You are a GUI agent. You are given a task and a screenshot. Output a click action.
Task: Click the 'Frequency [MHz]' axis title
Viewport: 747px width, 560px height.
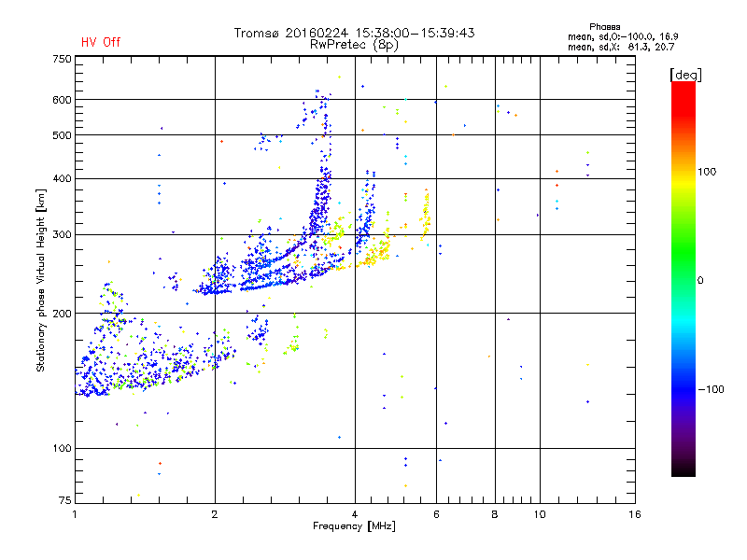[x=354, y=526]
